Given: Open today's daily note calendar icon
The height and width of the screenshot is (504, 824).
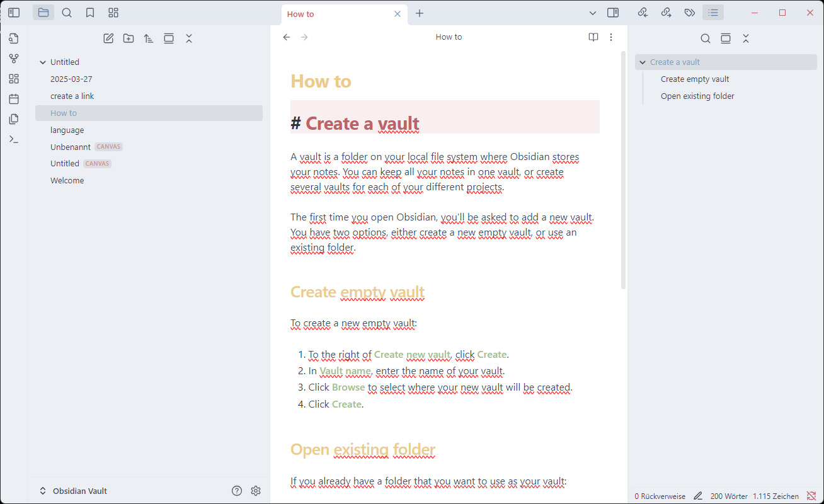Looking at the screenshot, I should [14, 99].
